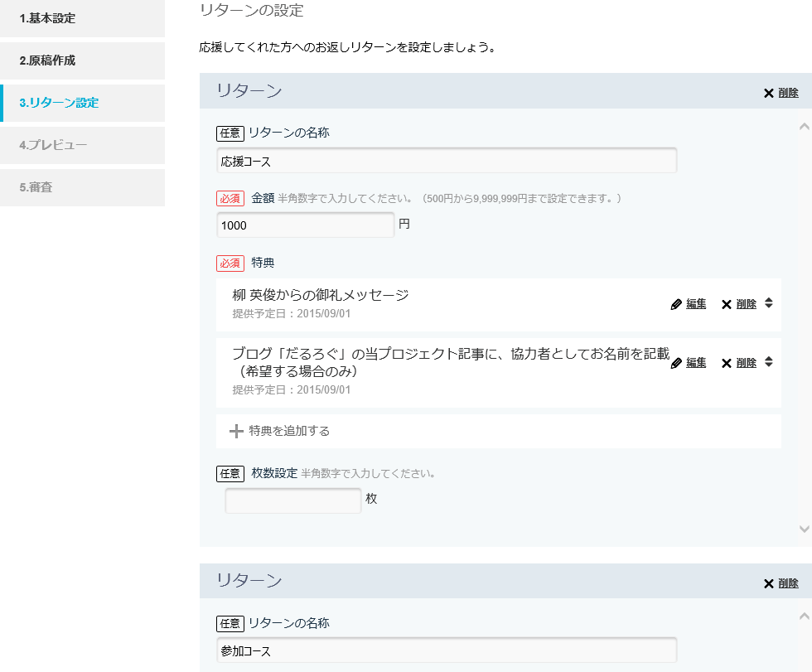Collapse the first return using the up chevron
812x672 pixels.
[x=803, y=127]
